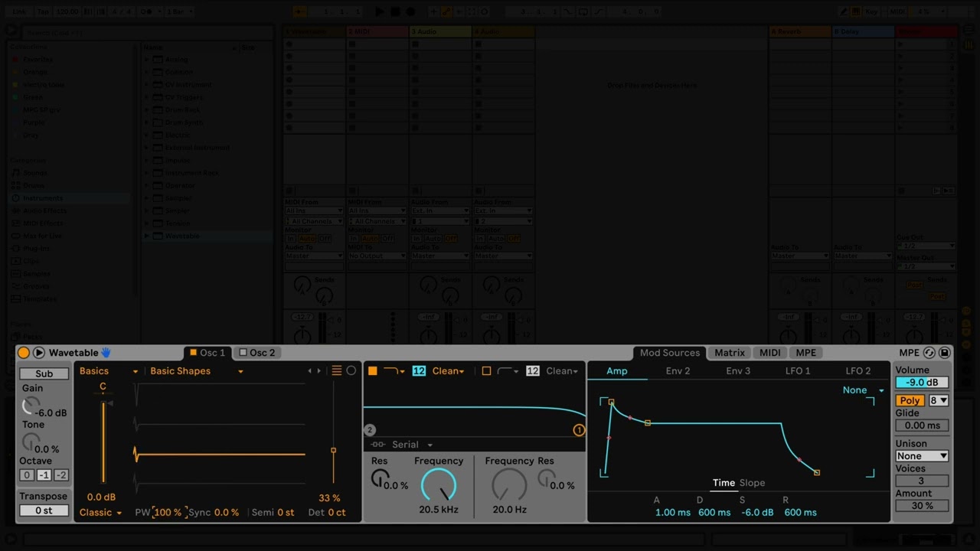Open the MPE tab beside MIDI
This screenshot has width=980, height=551.
[806, 353]
